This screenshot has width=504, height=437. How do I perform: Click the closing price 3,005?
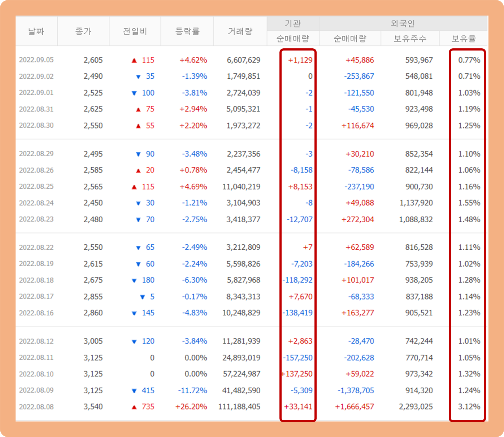tap(93, 341)
